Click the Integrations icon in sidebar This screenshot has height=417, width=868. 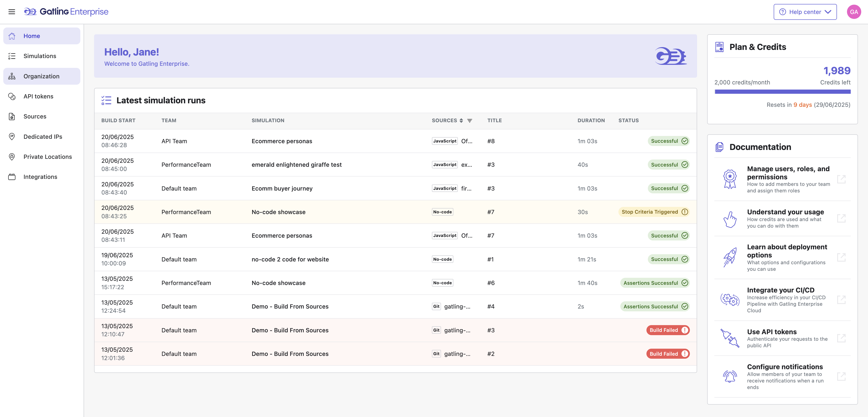tap(12, 177)
